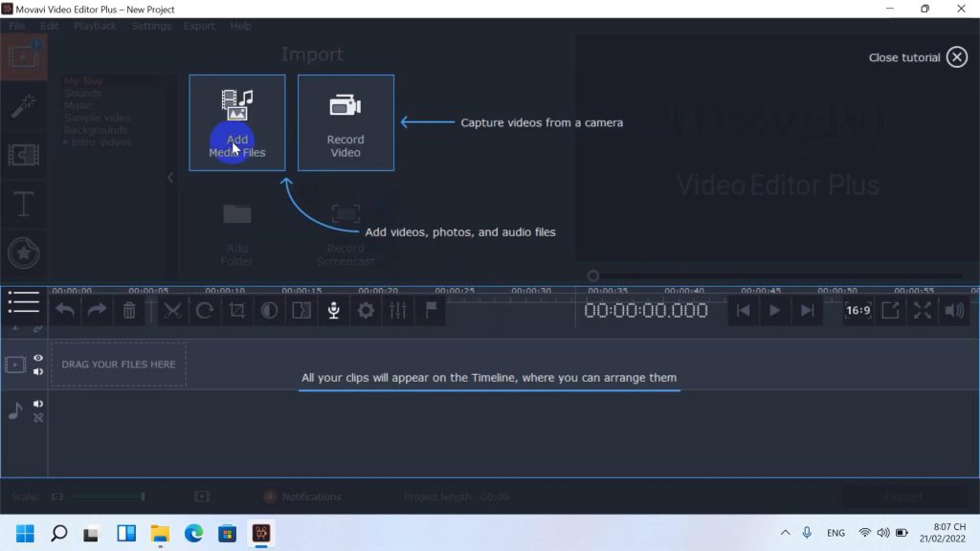Open clip properties with the gear icon
The height and width of the screenshot is (551, 980).
(366, 310)
